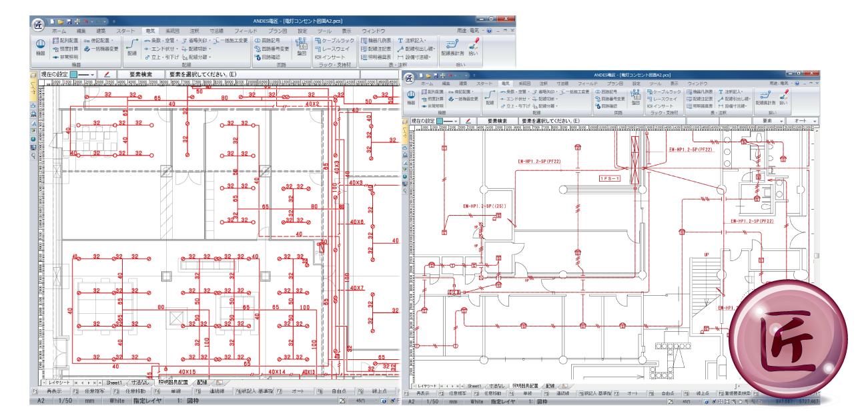Viewport: 868px width, 418px height.
Task: Open the 寸法線 tab in the left window
Action: coord(216,31)
